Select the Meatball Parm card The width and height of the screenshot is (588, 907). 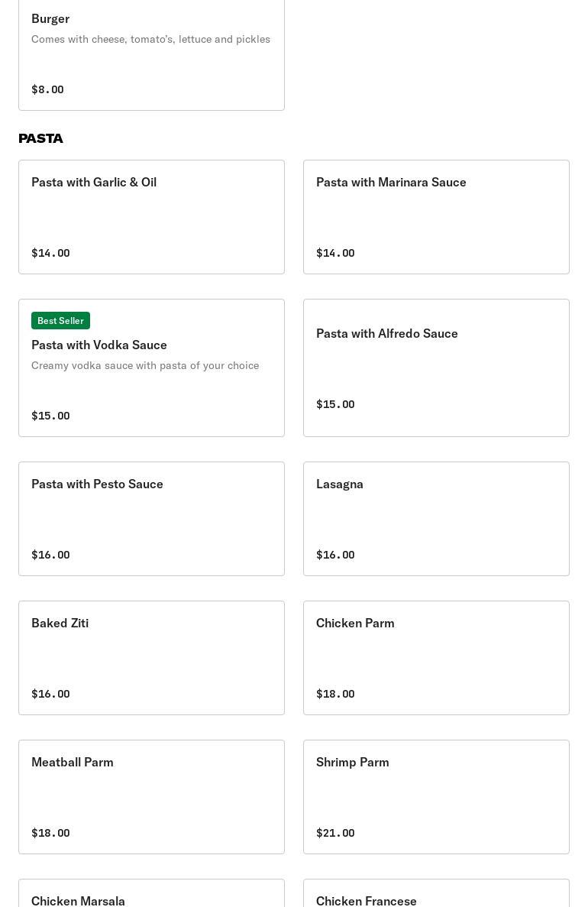pyautogui.click(x=151, y=797)
